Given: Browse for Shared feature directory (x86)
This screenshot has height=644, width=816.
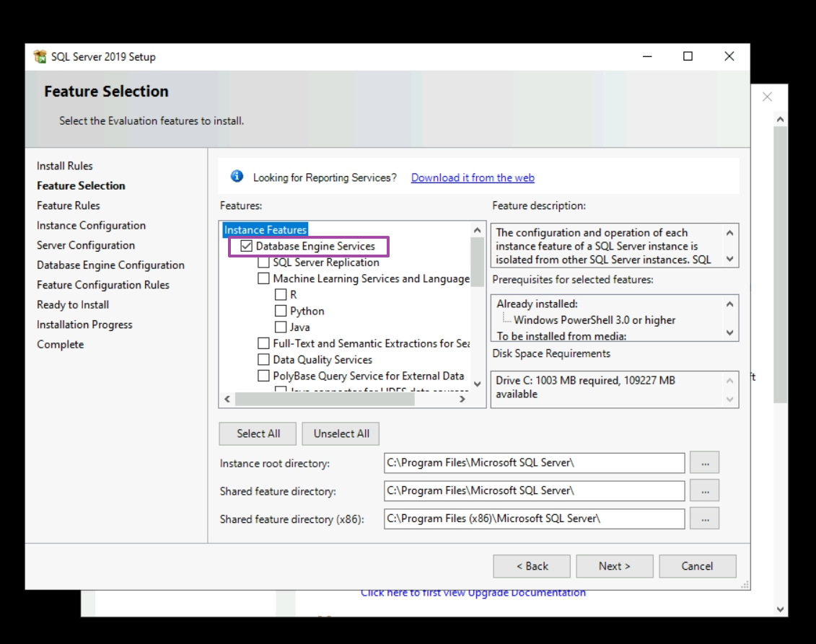Looking at the screenshot, I should (705, 519).
